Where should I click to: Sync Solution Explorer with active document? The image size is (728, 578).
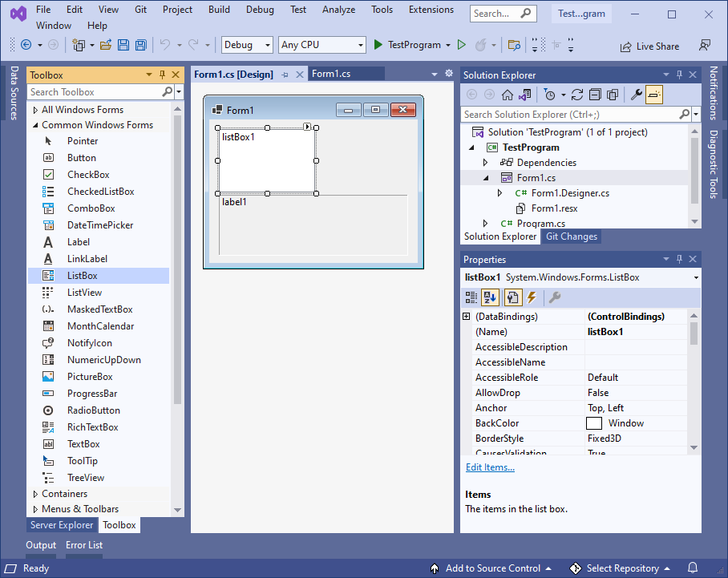[524, 95]
